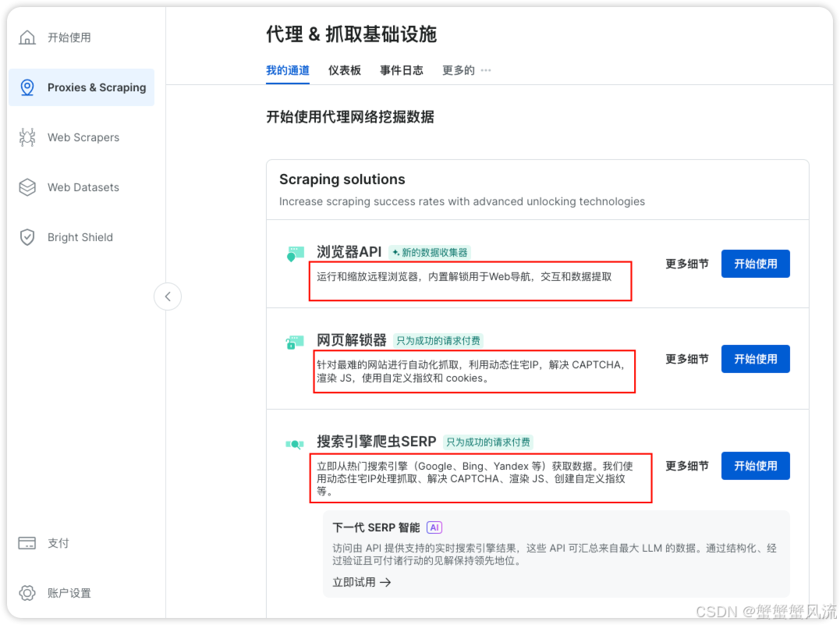Image resolution: width=840 pixels, height=625 pixels.
Task: Click 只为成功的请求付费 badge beside 网页解锁器
Action: [x=438, y=341]
